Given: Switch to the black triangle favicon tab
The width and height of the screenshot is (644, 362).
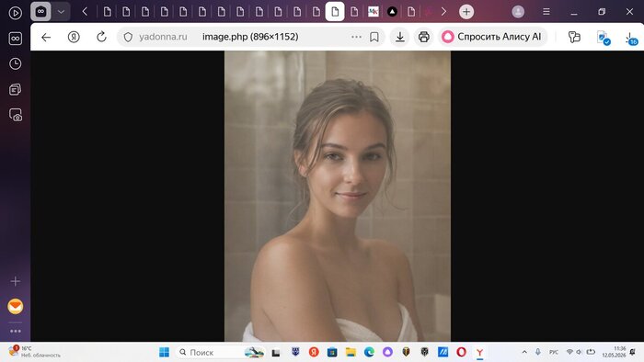Looking at the screenshot, I should 392,12.
